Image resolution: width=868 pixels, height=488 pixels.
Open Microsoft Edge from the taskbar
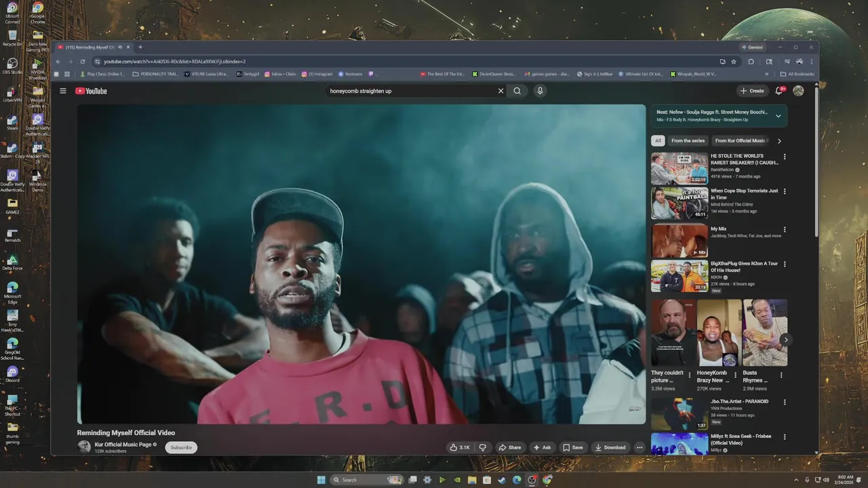pyautogui.click(x=517, y=480)
